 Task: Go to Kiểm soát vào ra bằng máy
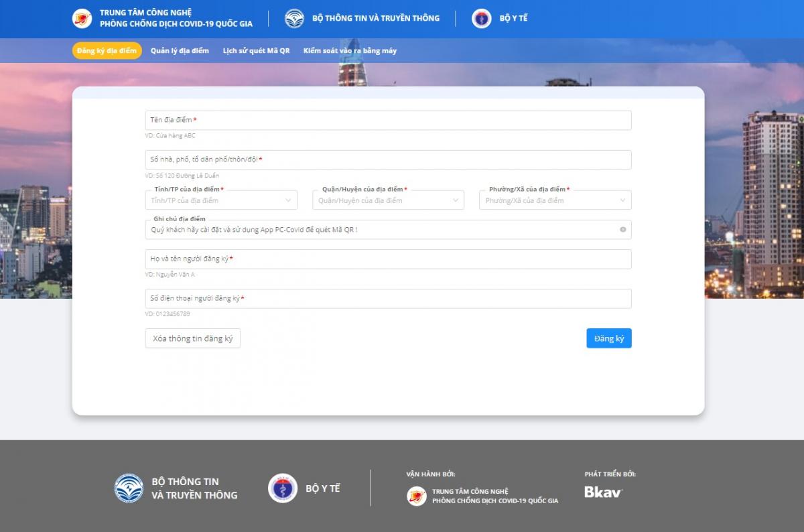tap(350, 51)
